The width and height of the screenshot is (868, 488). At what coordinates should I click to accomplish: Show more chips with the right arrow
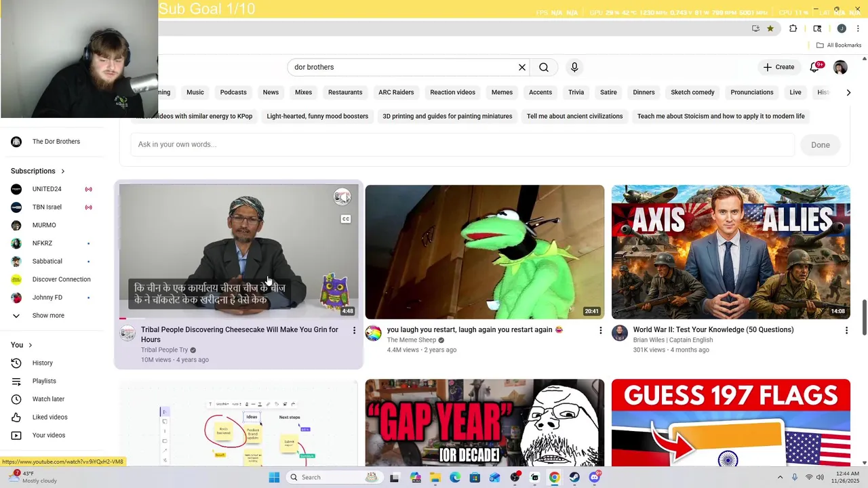tap(848, 92)
